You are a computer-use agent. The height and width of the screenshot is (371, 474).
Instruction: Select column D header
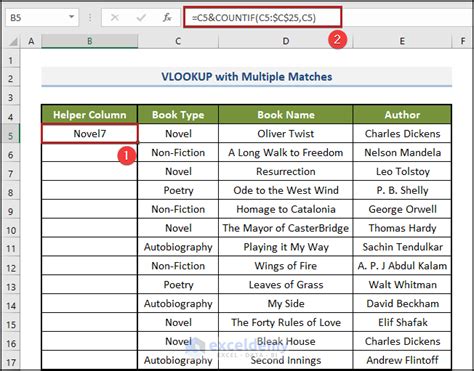(x=286, y=41)
